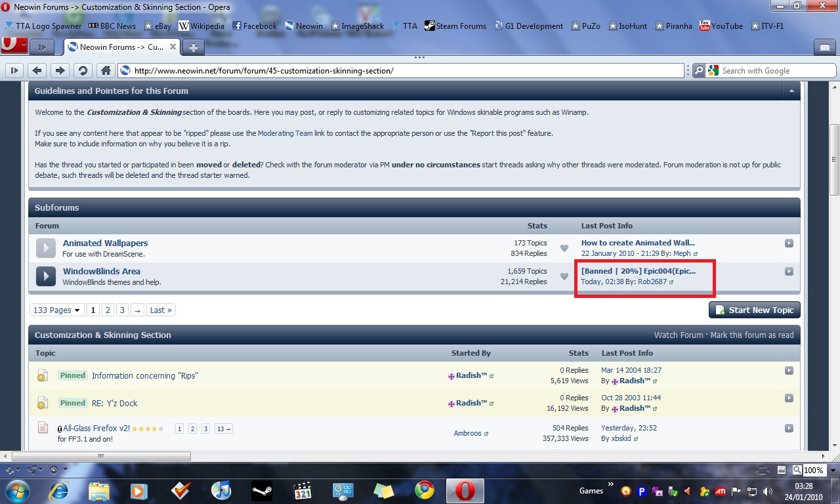Open the ITV-F1 bookmark

(x=766, y=26)
